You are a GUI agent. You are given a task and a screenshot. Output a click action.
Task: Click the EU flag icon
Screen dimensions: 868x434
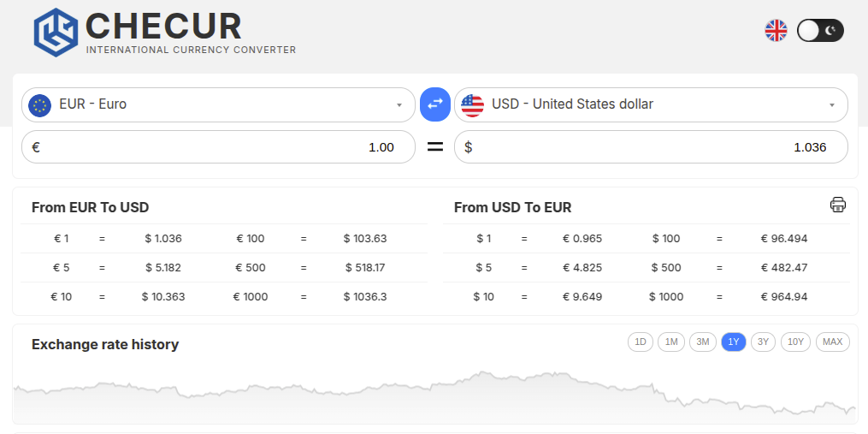(x=39, y=104)
